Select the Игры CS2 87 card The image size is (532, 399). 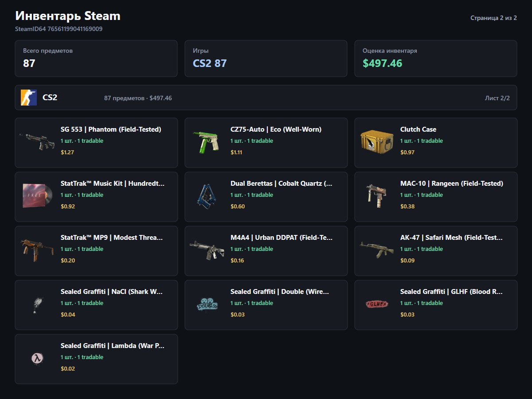coord(266,59)
